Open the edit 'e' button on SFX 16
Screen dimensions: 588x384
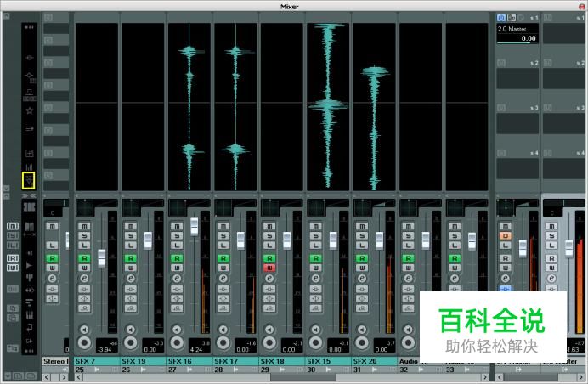click(x=177, y=279)
